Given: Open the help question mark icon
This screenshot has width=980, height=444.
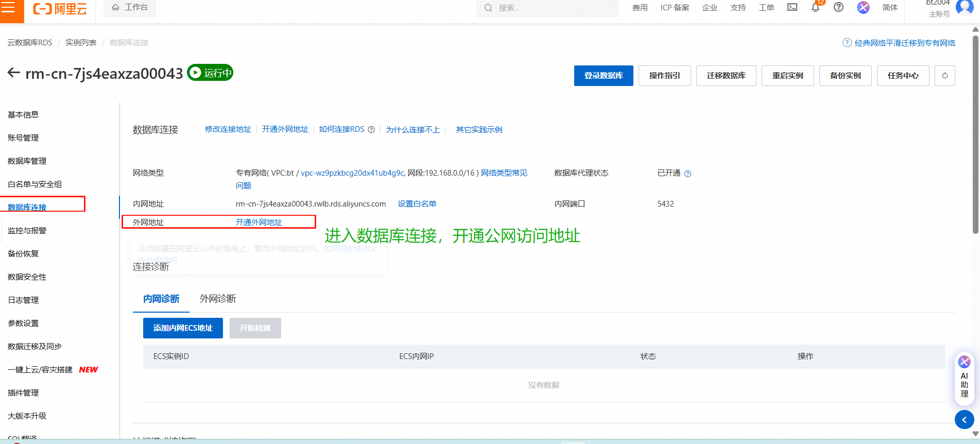Looking at the screenshot, I should [x=838, y=7].
